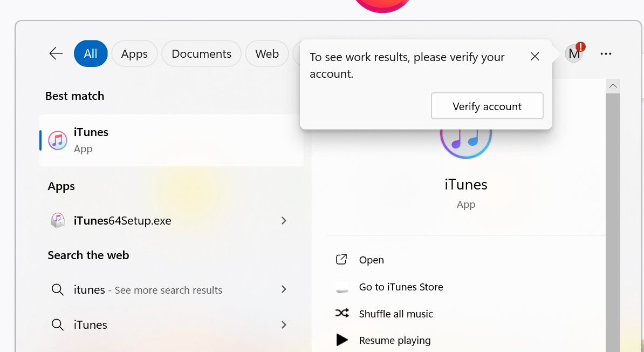Go back with the left arrow

pos(56,53)
